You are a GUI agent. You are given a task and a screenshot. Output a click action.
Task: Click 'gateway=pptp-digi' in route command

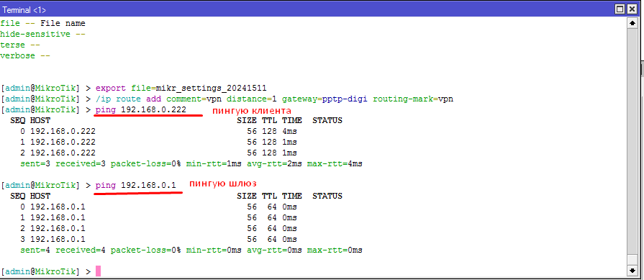(x=324, y=99)
